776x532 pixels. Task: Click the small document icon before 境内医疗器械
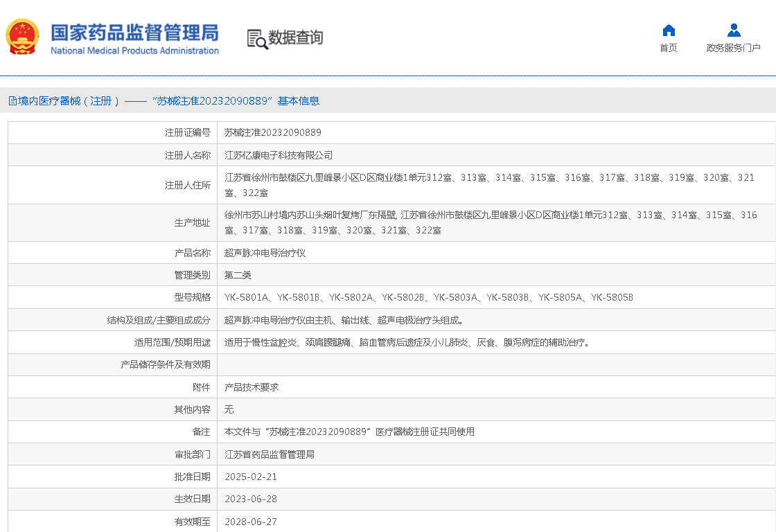pyautogui.click(x=12, y=101)
